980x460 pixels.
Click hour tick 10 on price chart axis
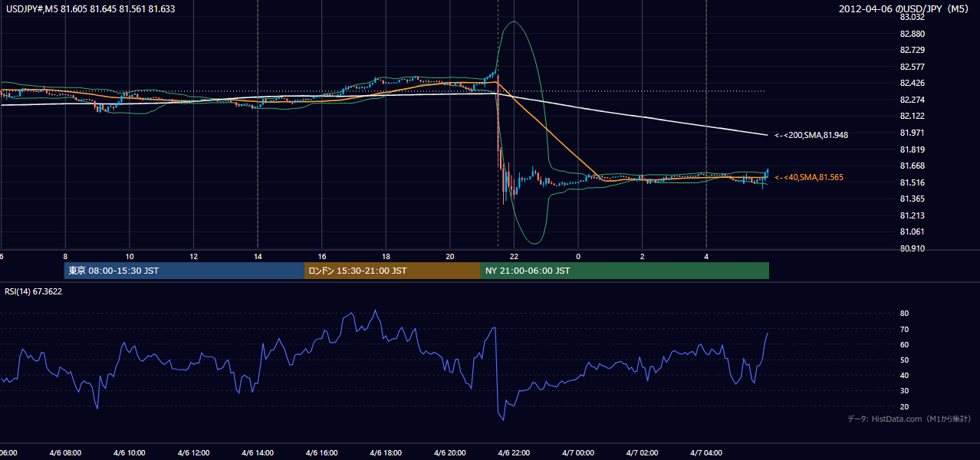coord(130,257)
